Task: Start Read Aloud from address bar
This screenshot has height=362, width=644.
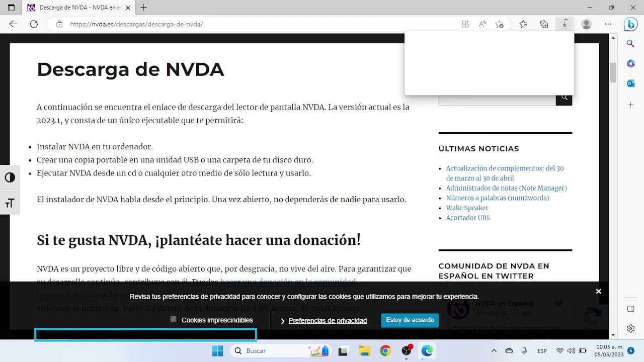Action: [x=482, y=24]
